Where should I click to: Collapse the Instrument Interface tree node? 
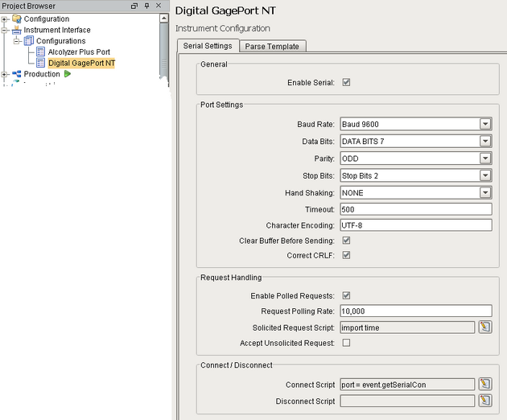6,30
